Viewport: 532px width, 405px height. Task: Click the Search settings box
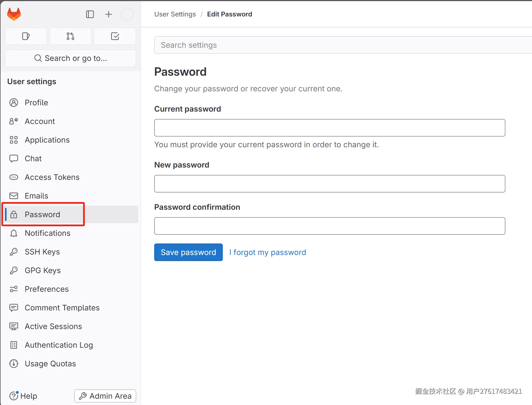pyautogui.click(x=343, y=45)
